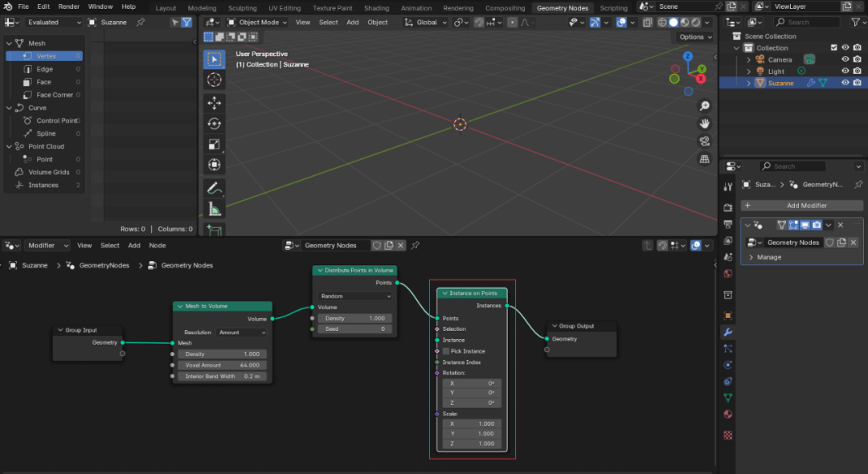Screen dimensions: 868x474
Task: Select the Measure tool
Action: 215,209
